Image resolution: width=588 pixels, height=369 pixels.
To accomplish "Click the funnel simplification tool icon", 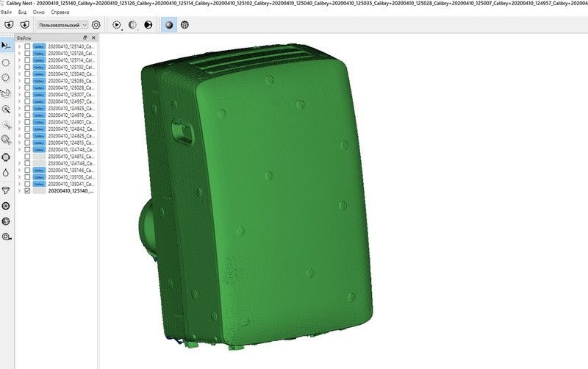I will 7,190.
